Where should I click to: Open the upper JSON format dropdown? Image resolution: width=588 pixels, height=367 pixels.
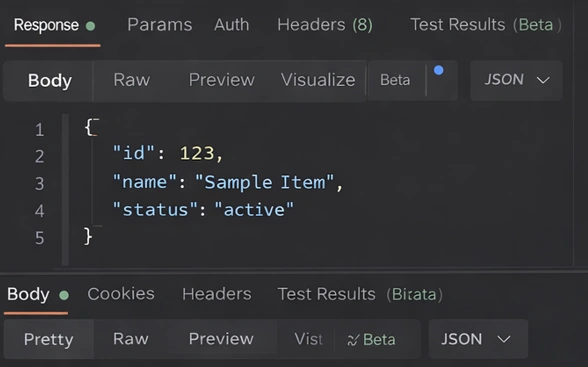pos(516,80)
